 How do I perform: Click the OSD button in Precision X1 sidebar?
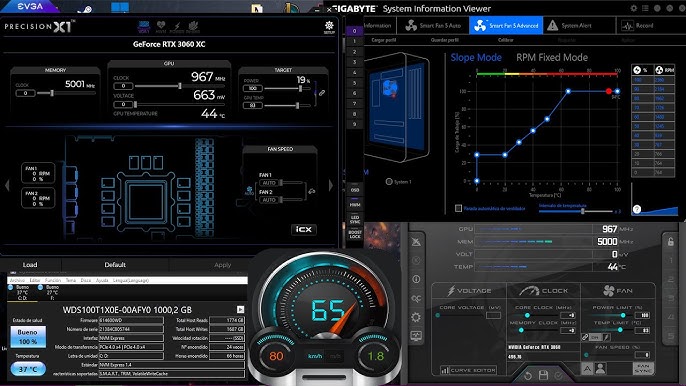pos(355,190)
